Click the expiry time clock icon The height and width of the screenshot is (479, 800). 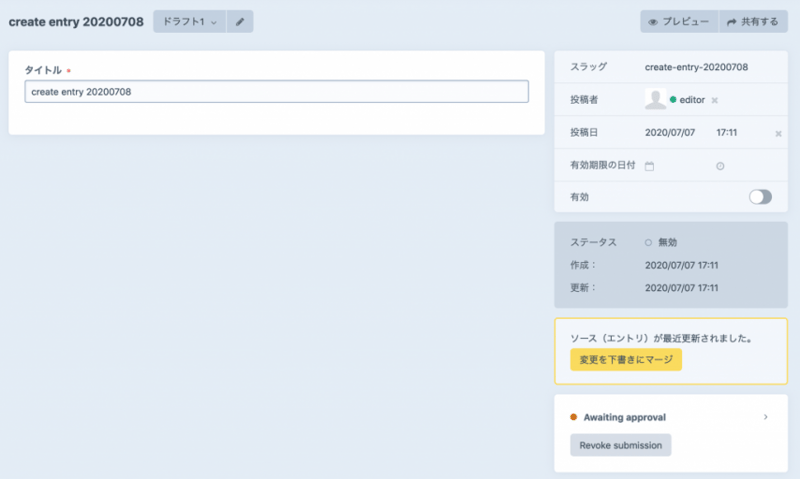720,165
